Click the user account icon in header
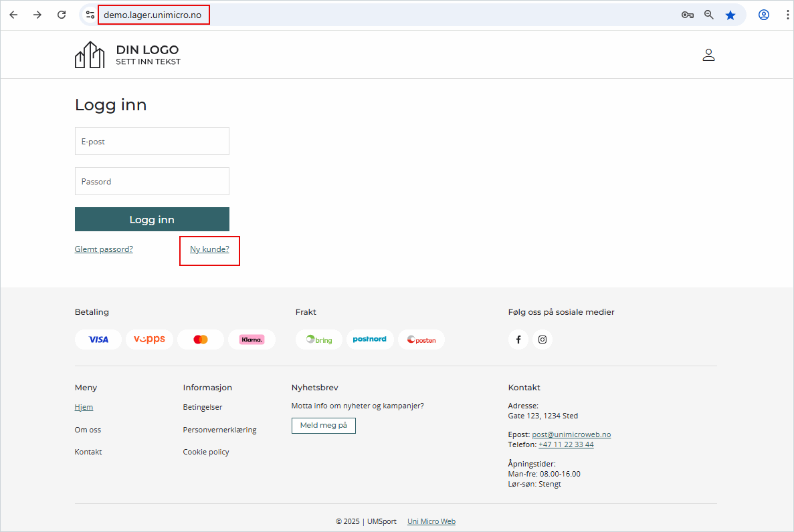This screenshot has width=794, height=532. click(708, 55)
